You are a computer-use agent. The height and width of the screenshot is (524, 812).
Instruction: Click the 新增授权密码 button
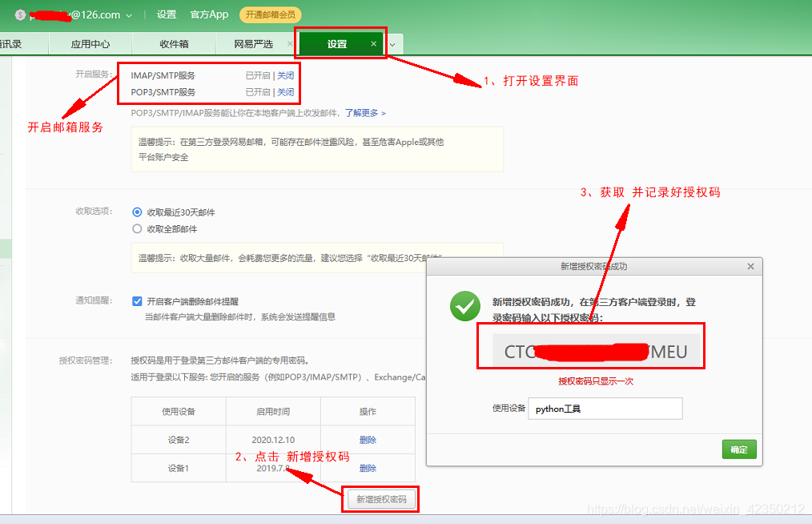tap(381, 499)
